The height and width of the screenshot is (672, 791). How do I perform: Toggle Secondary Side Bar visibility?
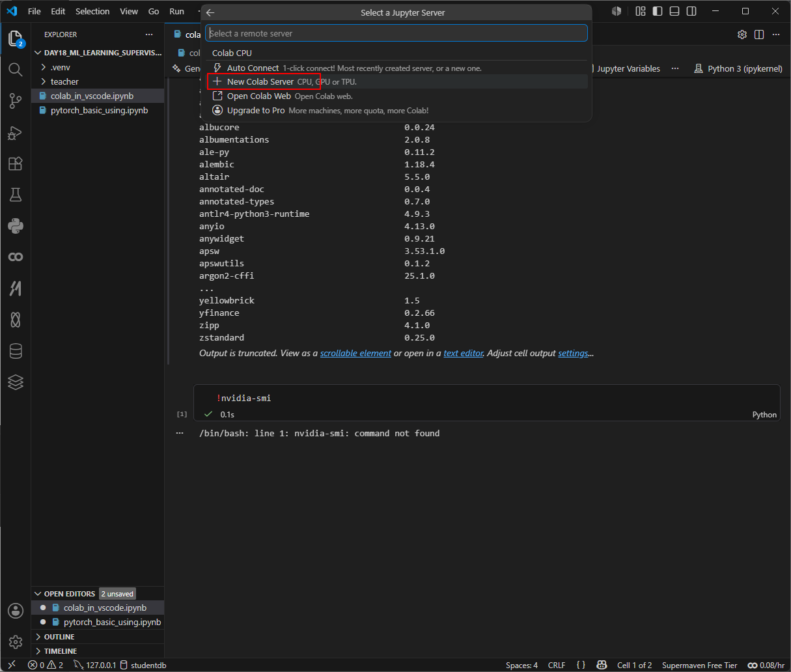pos(691,11)
